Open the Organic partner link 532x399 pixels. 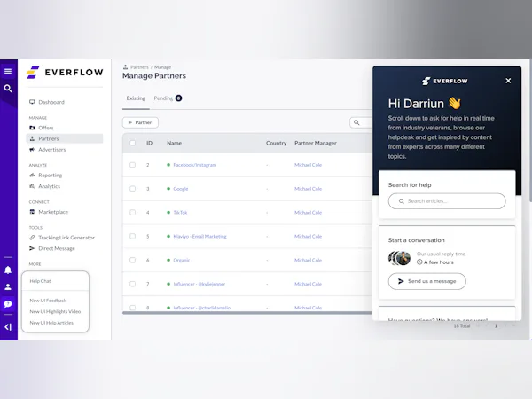pyautogui.click(x=182, y=260)
